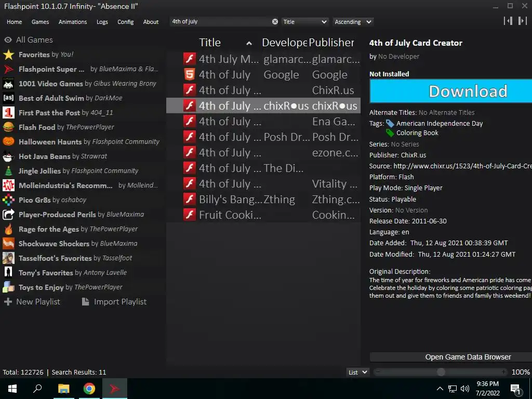Click the HTML5 icon for Google's game
This screenshot has width=532, height=399.
[x=189, y=74]
